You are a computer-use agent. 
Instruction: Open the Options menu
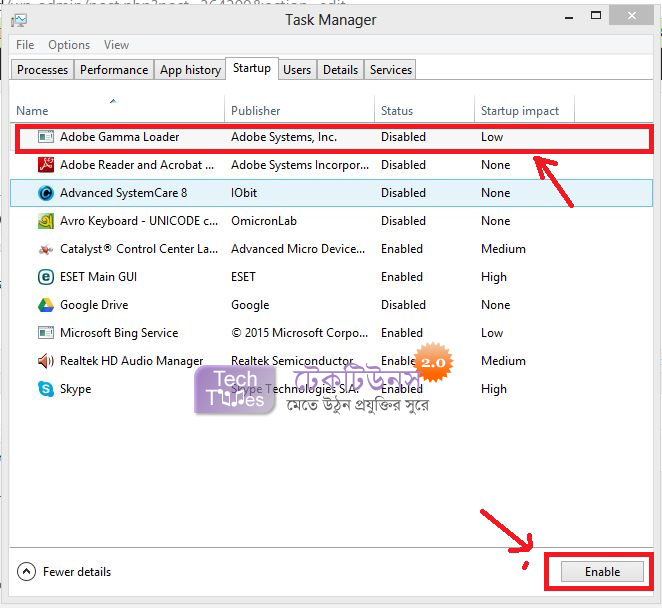pyautogui.click(x=69, y=45)
